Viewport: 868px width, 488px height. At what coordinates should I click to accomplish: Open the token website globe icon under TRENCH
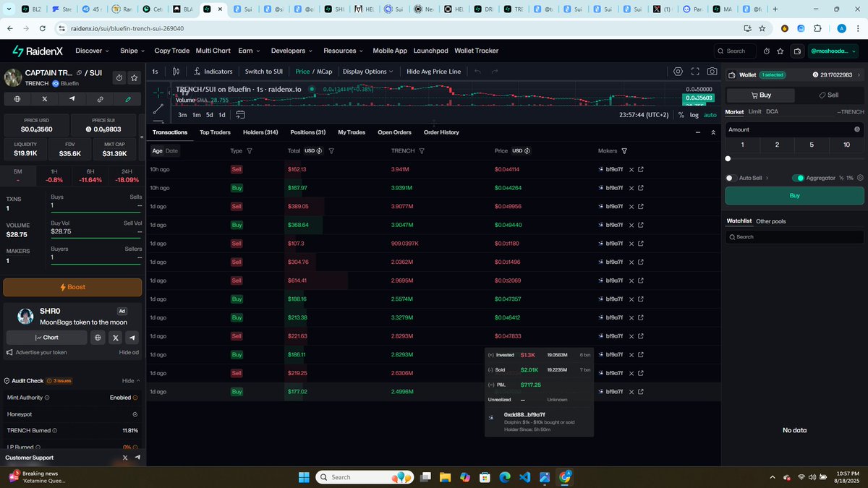point(17,99)
